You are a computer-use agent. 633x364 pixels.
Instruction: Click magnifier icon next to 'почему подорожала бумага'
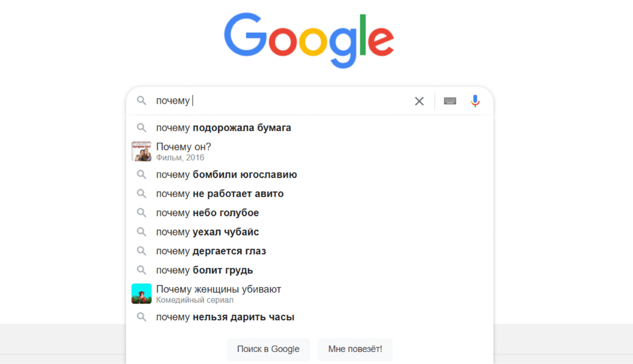[141, 127]
